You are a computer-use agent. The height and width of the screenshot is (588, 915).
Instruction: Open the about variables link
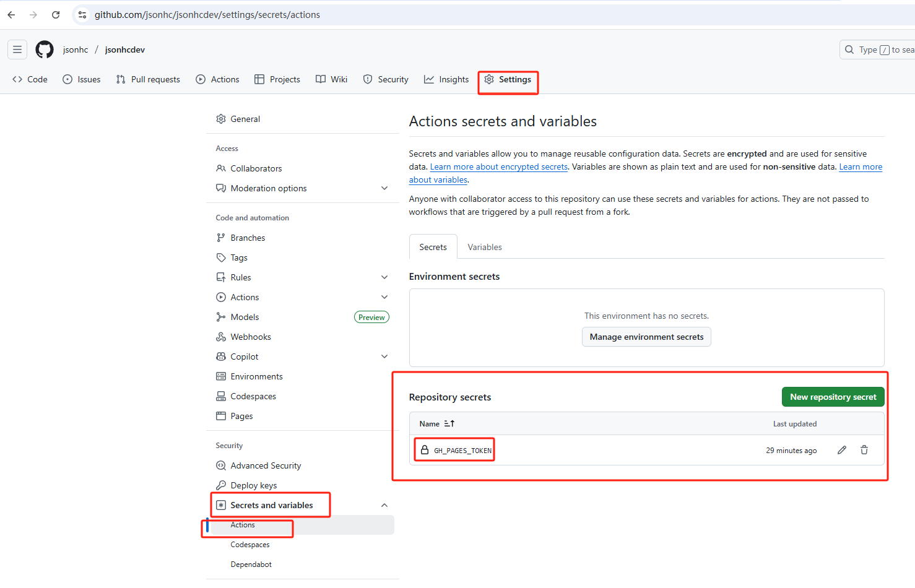click(x=438, y=179)
